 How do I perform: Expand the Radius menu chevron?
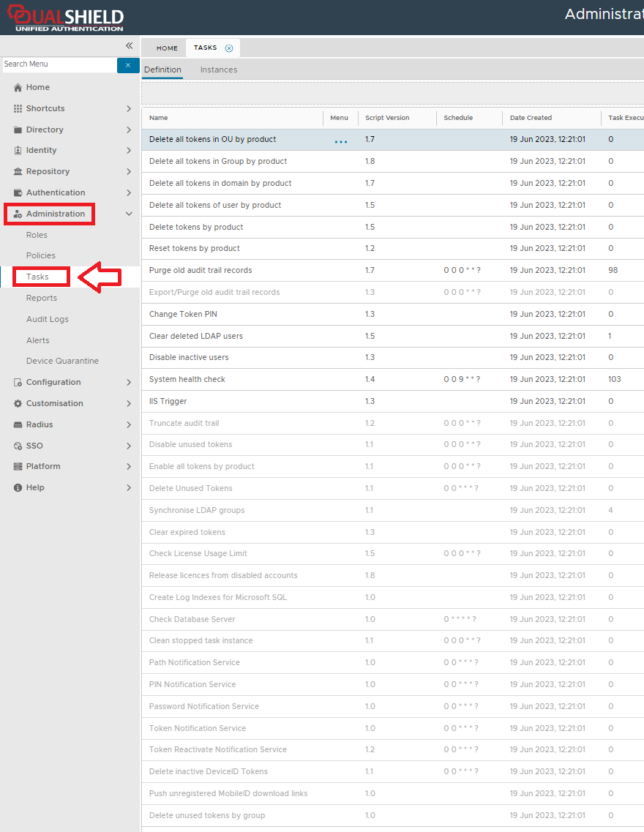[x=129, y=425]
